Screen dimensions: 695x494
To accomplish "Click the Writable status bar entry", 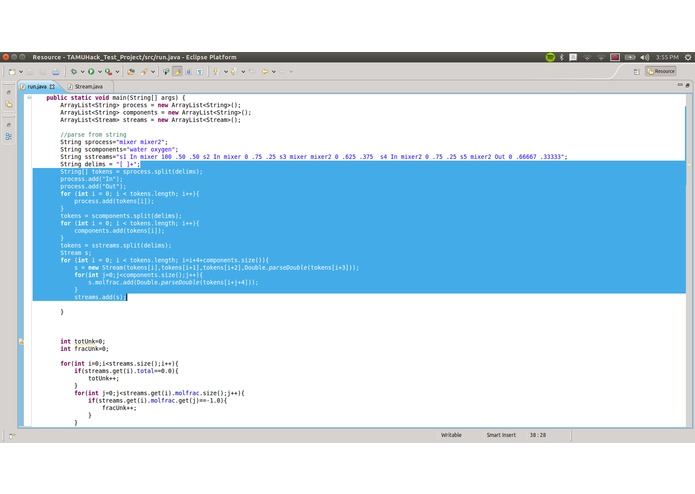I will [x=451, y=435].
